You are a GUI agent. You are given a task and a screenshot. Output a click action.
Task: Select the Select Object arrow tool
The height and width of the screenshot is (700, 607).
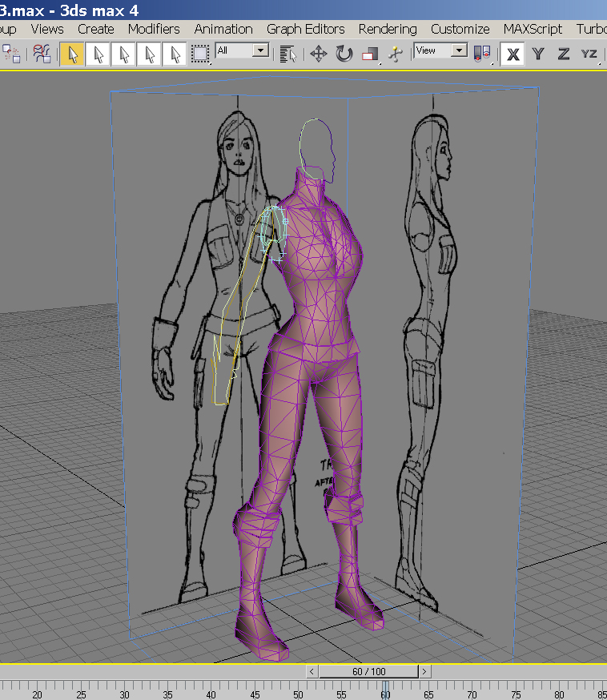pos(72,54)
